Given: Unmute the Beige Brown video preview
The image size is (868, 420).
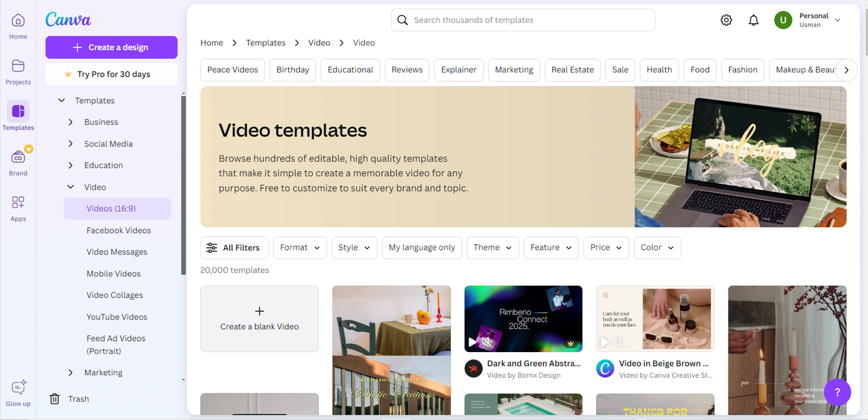Looking at the screenshot, I should [x=618, y=342].
